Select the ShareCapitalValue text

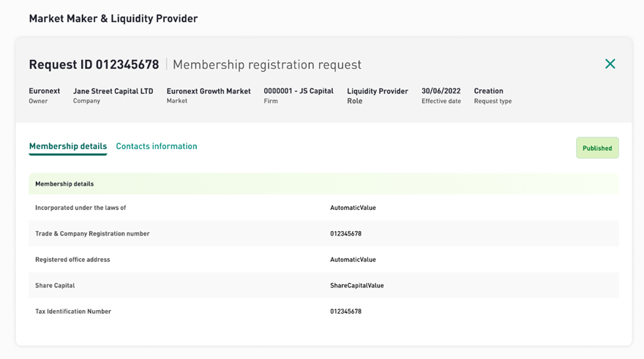[357, 285]
